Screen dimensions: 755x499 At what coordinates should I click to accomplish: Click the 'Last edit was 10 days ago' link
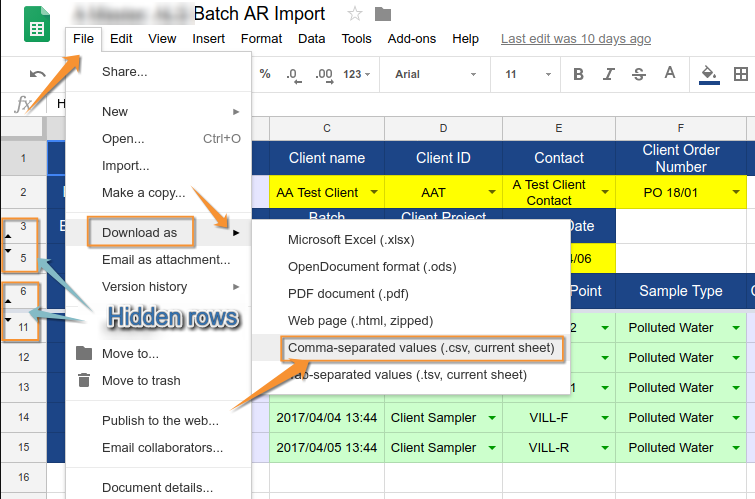click(575, 39)
